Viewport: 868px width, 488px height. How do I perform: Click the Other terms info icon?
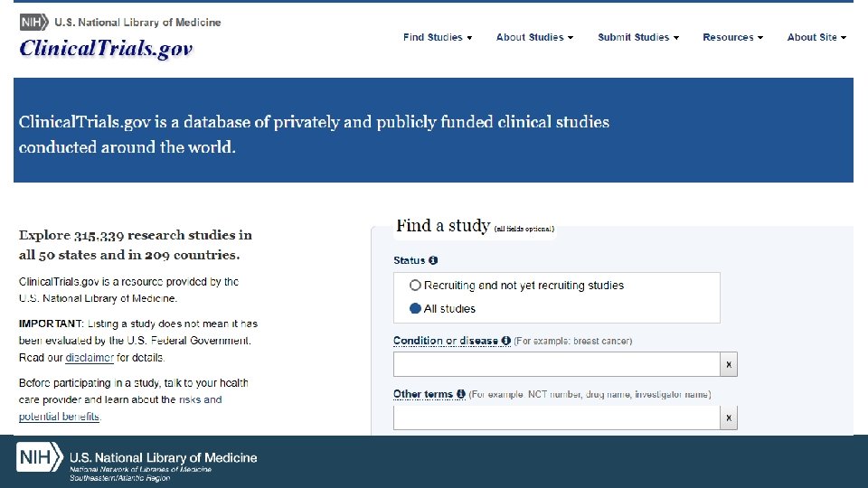(460, 394)
